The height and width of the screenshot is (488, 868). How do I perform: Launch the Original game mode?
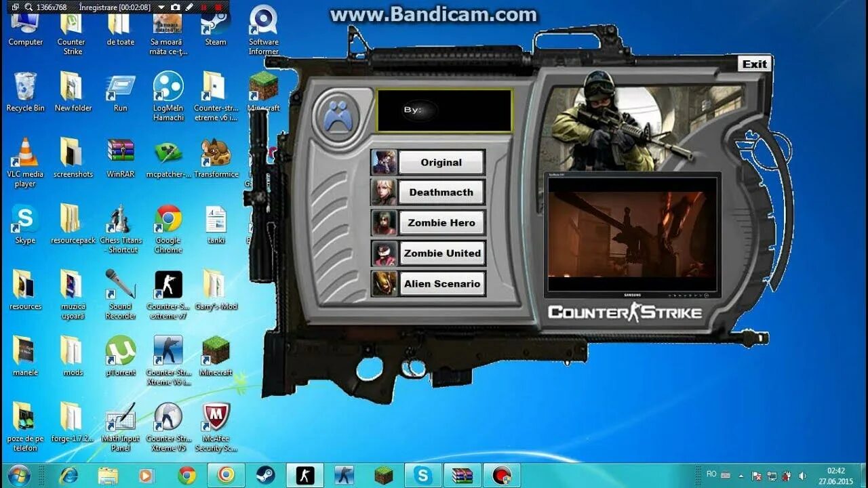pos(441,163)
